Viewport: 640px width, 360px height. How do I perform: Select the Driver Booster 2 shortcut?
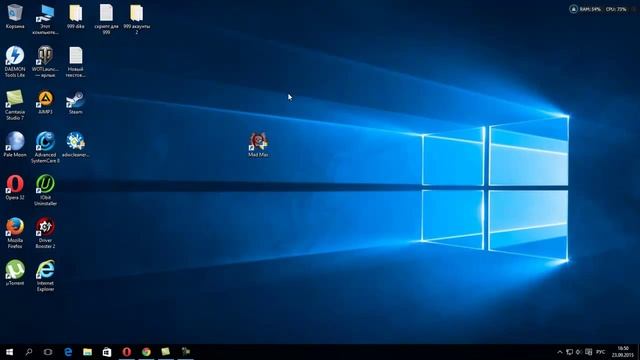pos(45,233)
